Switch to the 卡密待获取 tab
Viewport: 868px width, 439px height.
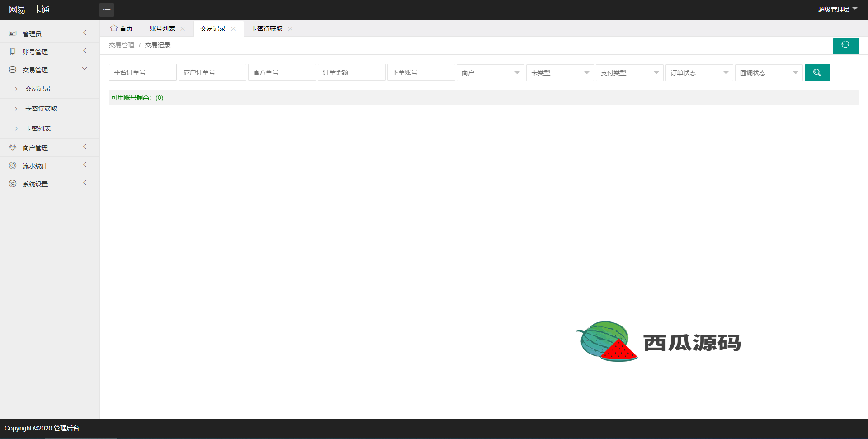pyautogui.click(x=267, y=28)
